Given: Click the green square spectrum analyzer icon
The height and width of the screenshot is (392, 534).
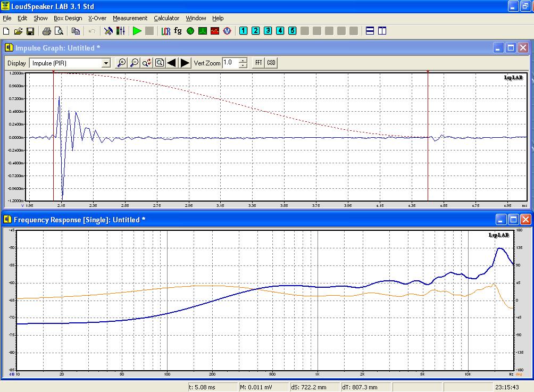Looking at the screenshot, I should click(203, 31).
